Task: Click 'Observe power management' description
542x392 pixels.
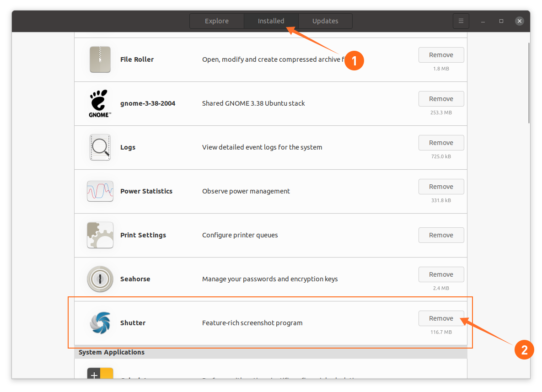Action: [246, 191]
